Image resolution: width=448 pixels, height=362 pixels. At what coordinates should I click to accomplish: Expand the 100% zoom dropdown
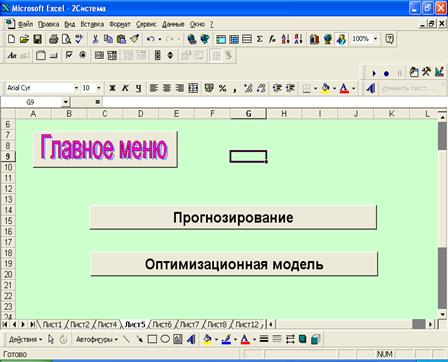(x=375, y=39)
